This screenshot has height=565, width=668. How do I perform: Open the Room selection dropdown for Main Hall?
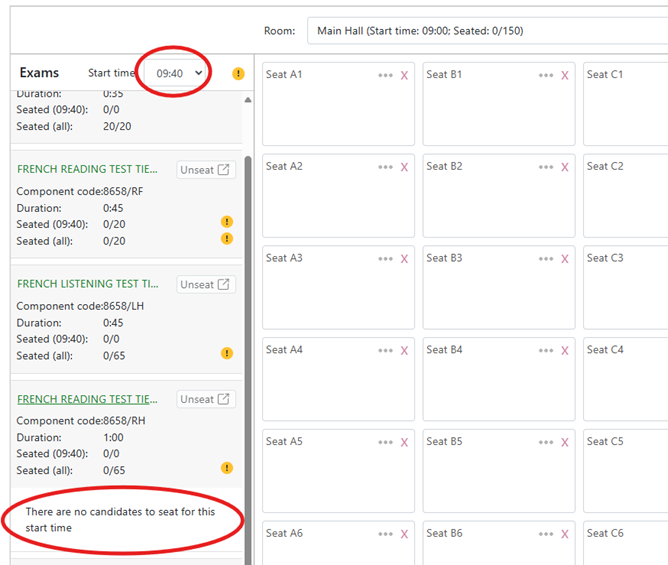(x=487, y=31)
